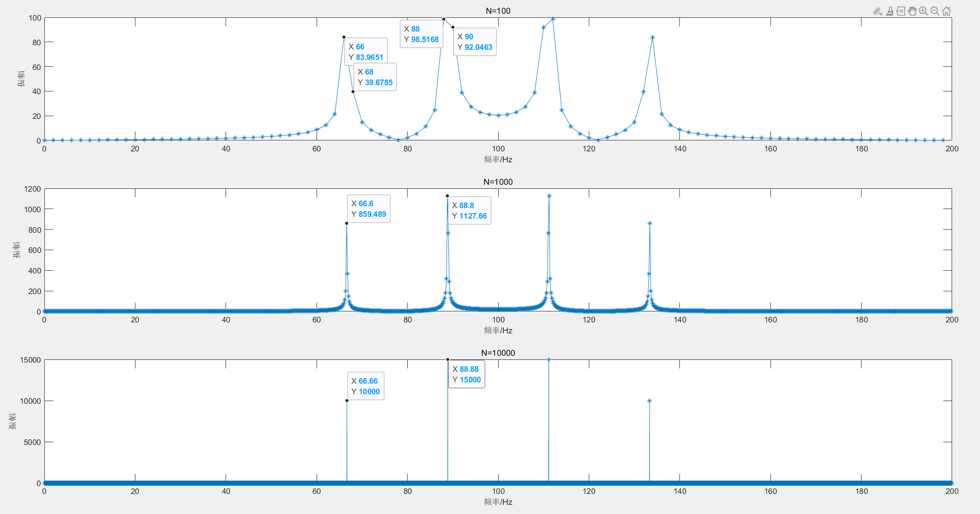Viewport: 980px width, 514px height.
Task: Open the axes export options
Action: (878, 11)
